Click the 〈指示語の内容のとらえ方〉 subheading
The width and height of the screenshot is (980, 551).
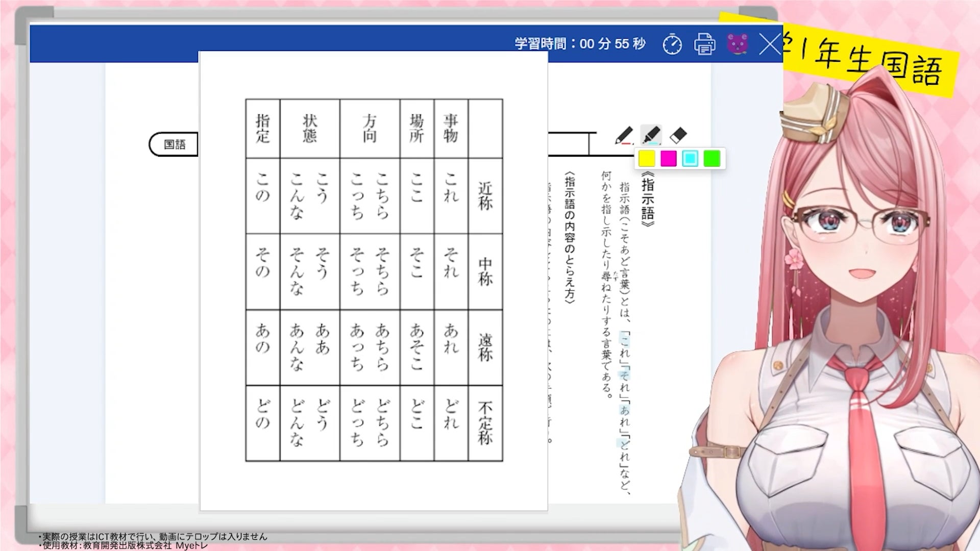(570, 237)
